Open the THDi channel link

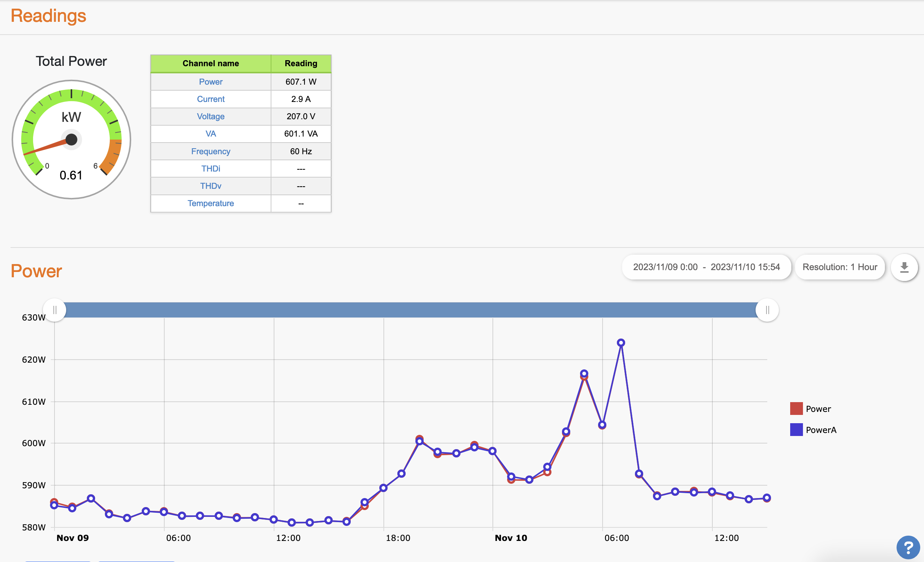pyautogui.click(x=211, y=168)
